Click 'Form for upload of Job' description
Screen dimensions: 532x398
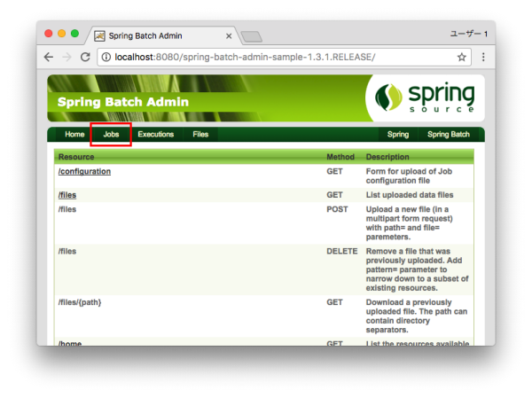409,176
